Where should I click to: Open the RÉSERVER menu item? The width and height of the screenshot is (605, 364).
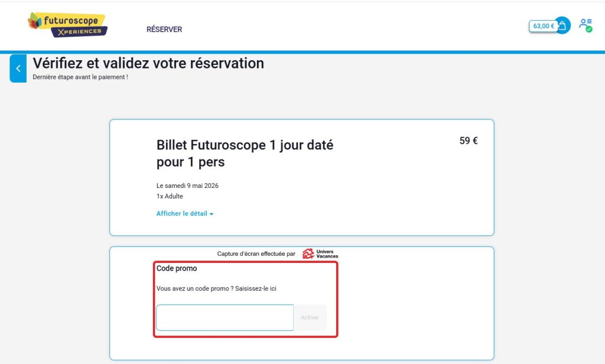[164, 30]
